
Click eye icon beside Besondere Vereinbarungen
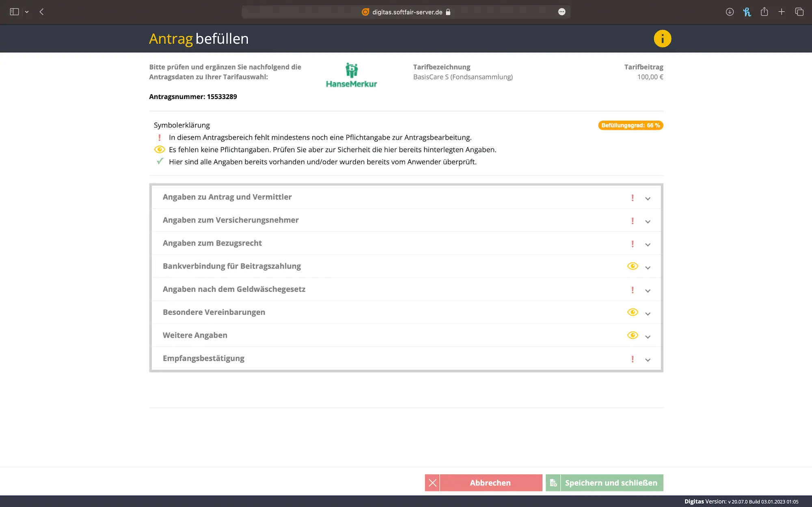(633, 312)
